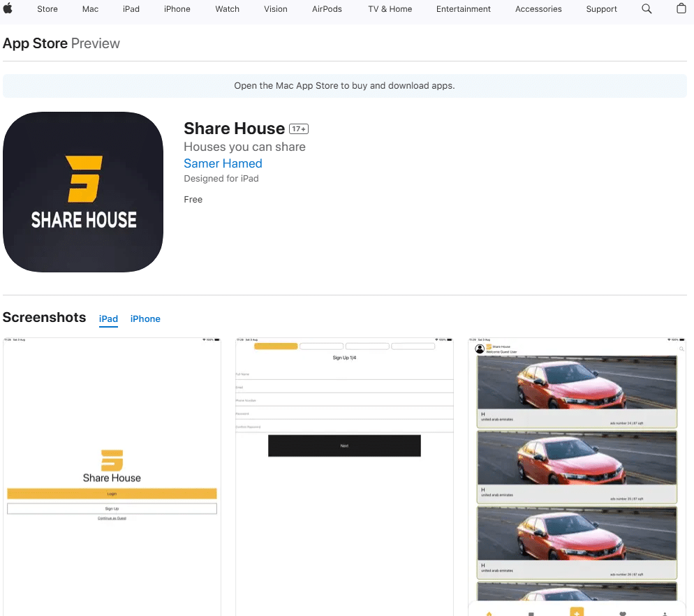Screen dimensions: 694x616
Task: Open the iPhone navigation menu item
Action: (x=177, y=9)
